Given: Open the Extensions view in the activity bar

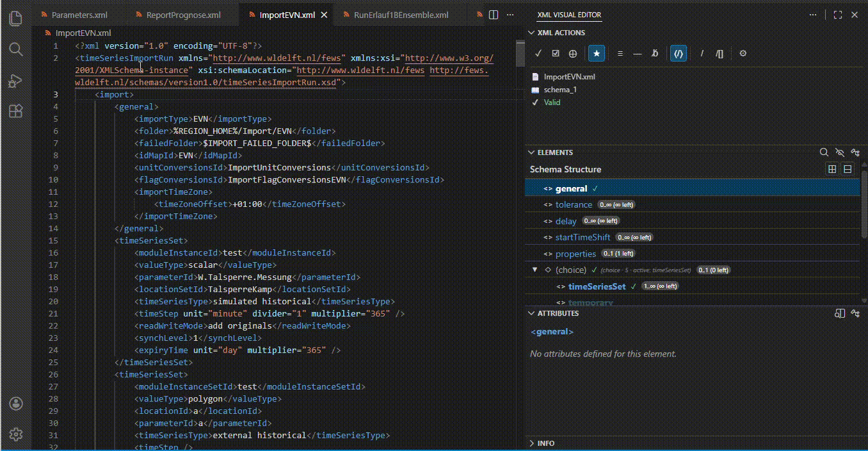Looking at the screenshot, I should pos(15,112).
